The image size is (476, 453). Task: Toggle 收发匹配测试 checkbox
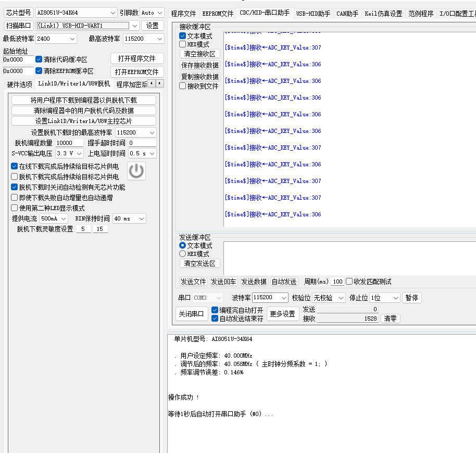click(349, 281)
